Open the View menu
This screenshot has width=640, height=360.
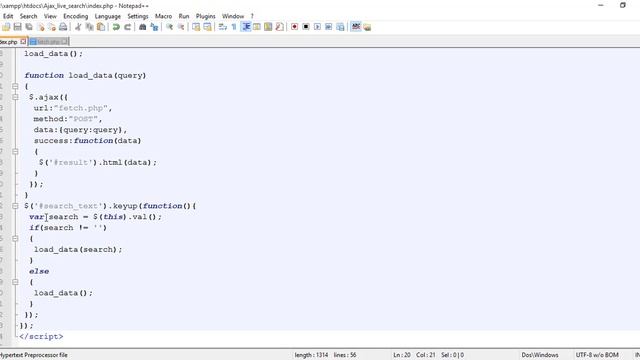coord(50,16)
